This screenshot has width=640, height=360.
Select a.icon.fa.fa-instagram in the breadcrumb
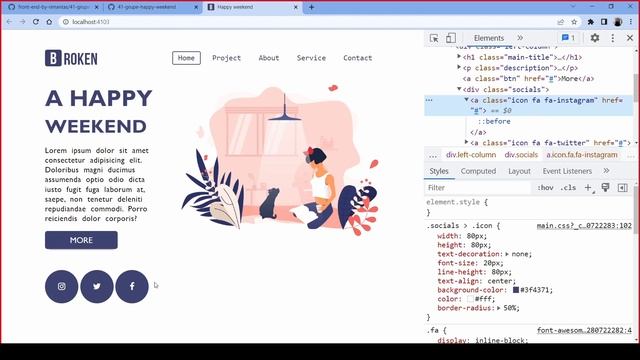point(582,155)
